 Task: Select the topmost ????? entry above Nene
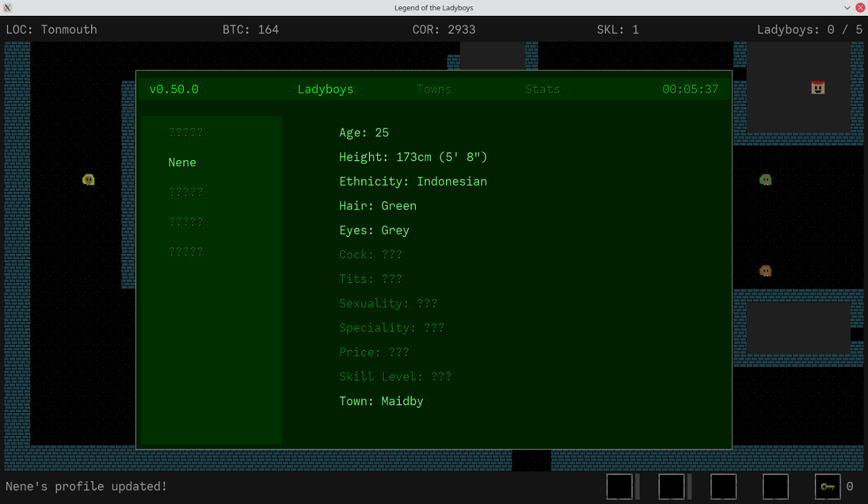click(x=185, y=132)
